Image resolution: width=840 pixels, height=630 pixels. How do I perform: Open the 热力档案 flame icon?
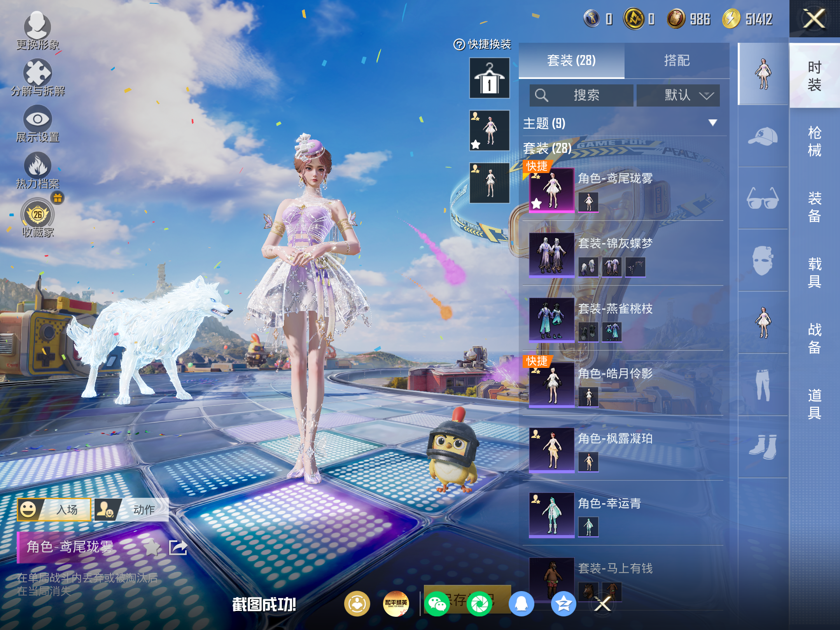click(37, 165)
